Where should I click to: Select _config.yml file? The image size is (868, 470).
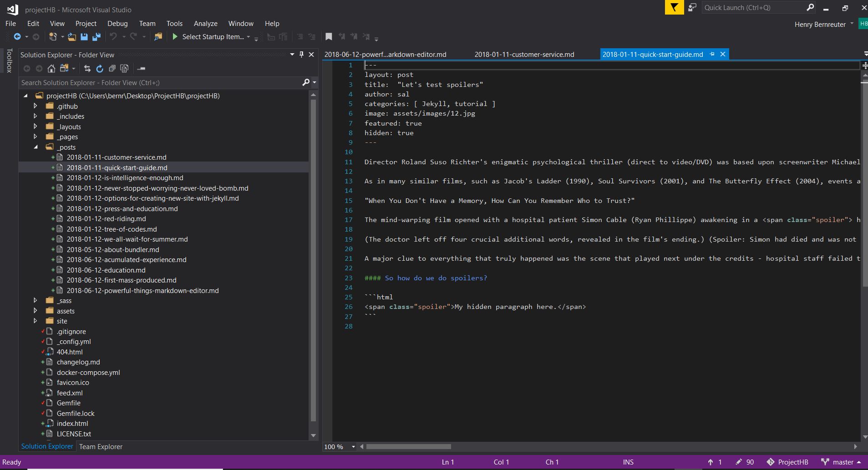pyautogui.click(x=73, y=342)
